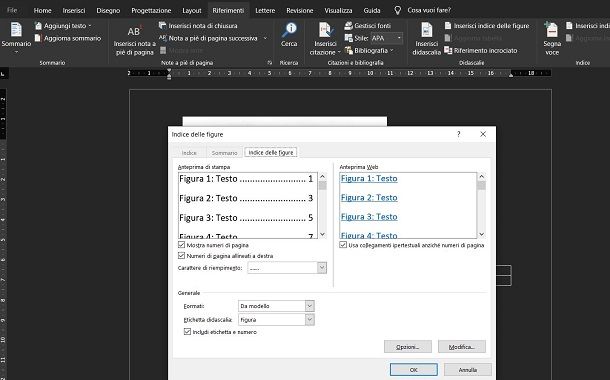
Task: Click the Opzioni... button
Action: [408, 347]
